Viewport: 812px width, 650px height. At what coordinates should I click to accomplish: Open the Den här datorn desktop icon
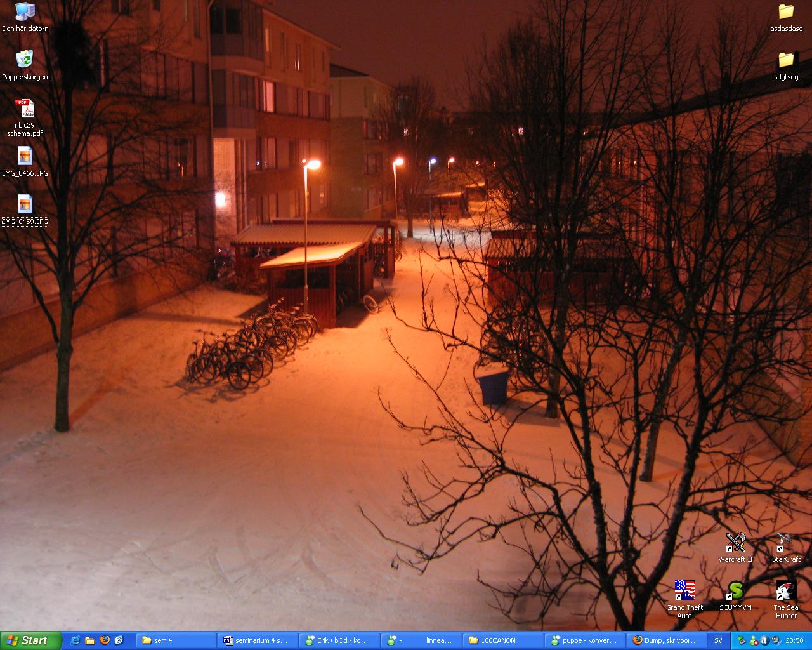tap(25, 12)
